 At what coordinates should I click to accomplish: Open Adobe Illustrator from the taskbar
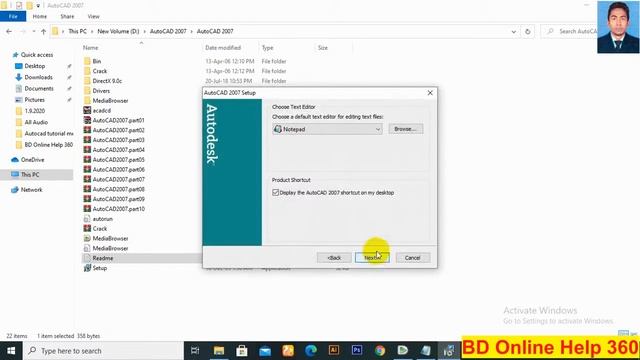334,351
